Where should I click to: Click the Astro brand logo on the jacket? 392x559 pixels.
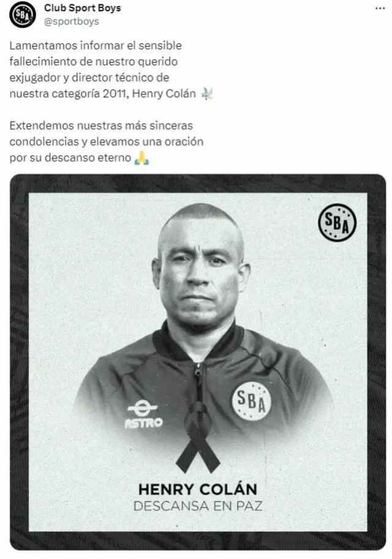tap(143, 414)
